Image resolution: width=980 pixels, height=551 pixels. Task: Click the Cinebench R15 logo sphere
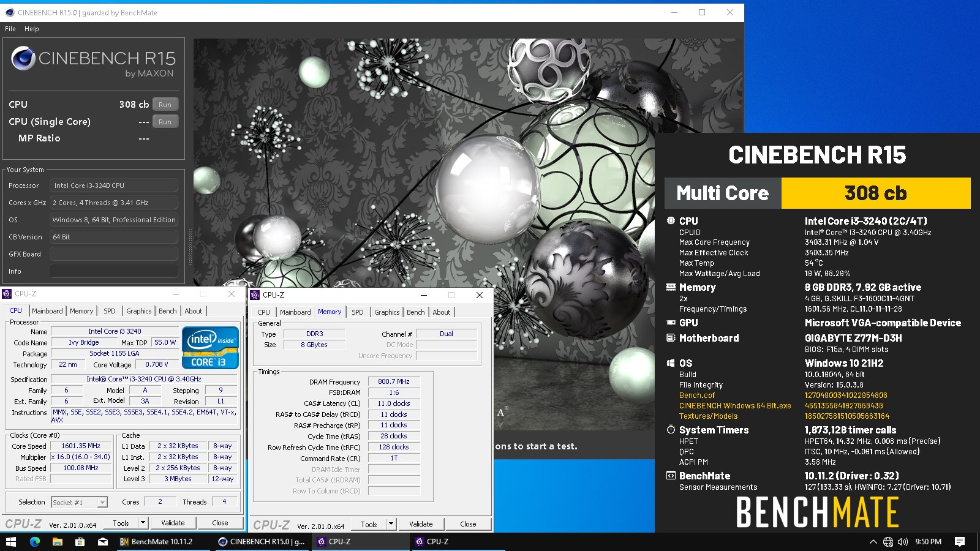pyautogui.click(x=23, y=58)
